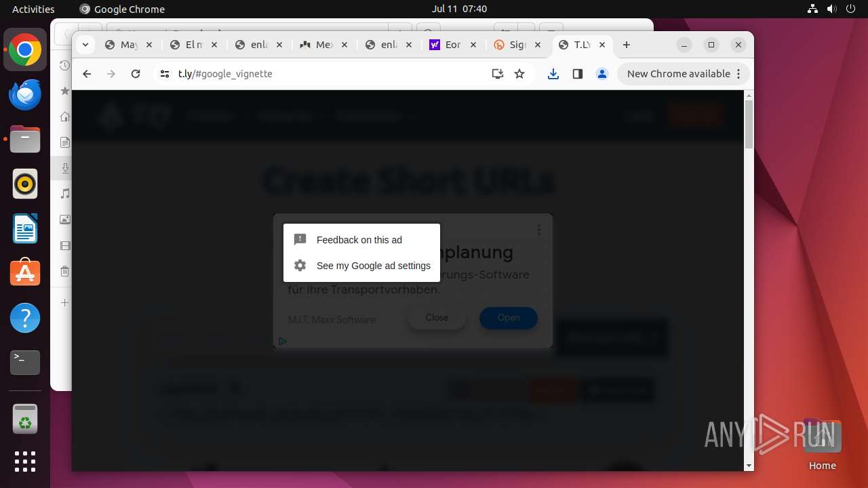Toggle the Chrome side panel
868x488 pixels.
[578, 74]
